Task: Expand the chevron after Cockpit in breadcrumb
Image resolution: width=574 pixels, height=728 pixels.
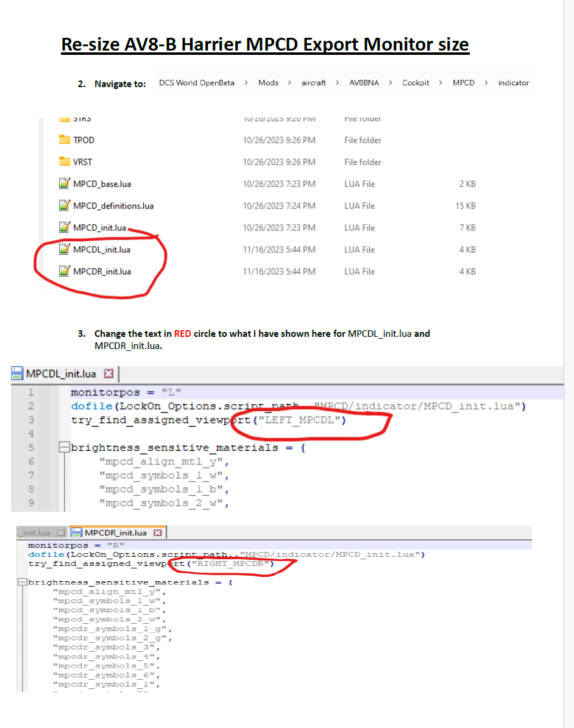Action: pos(441,83)
